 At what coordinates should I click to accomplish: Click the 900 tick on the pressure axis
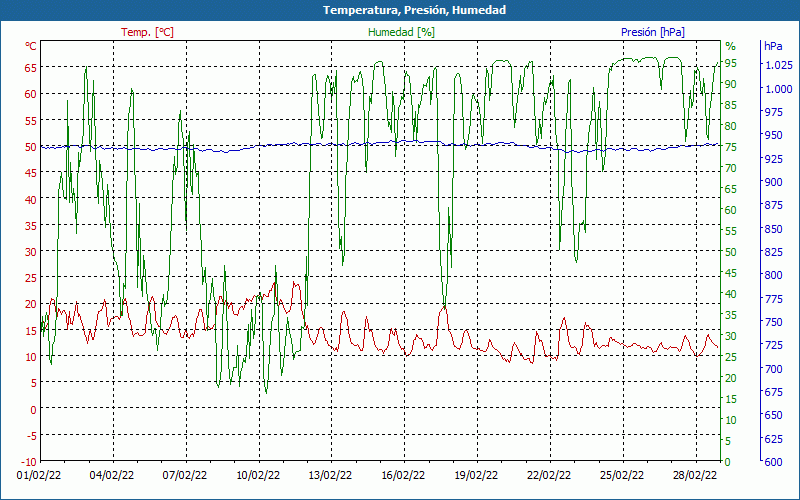[x=773, y=182]
